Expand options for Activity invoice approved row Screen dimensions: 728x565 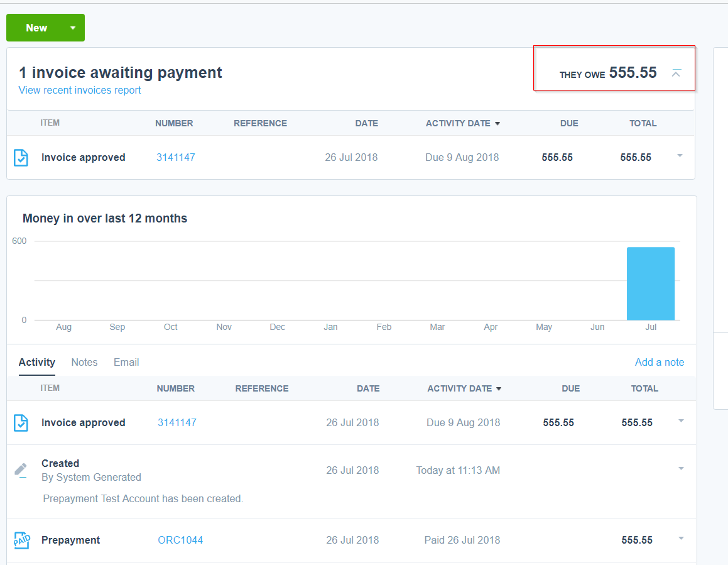681,421
